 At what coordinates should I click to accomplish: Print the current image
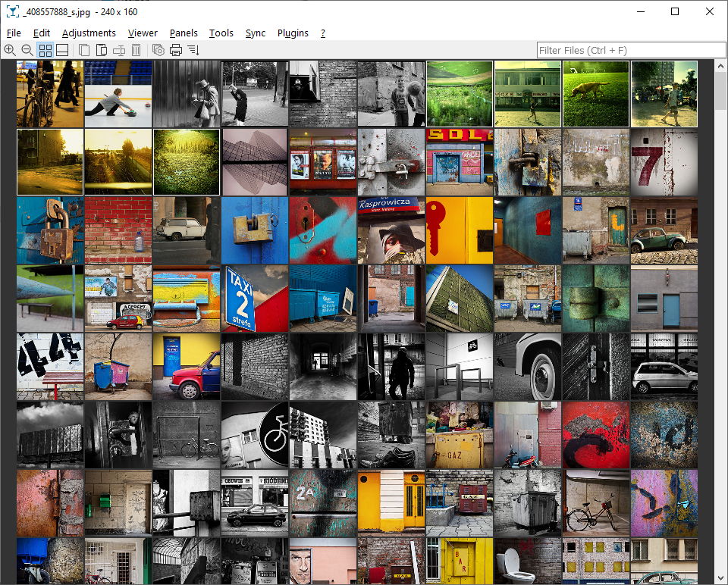coord(176,50)
